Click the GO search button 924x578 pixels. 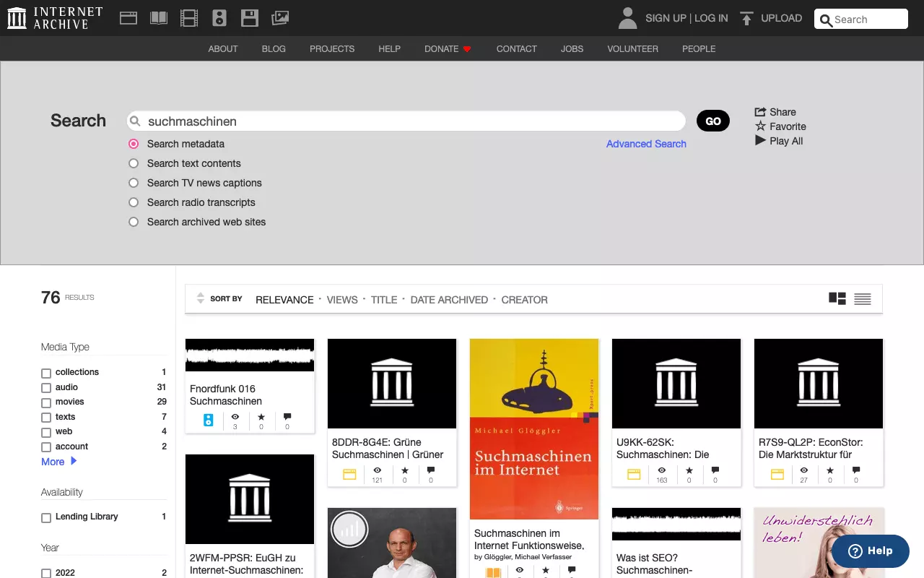pyautogui.click(x=713, y=121)
